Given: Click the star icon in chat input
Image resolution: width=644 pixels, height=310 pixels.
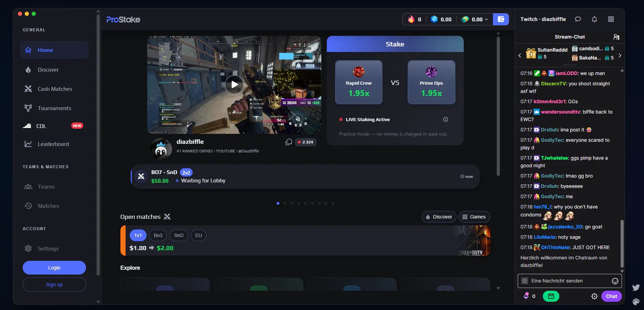Looking at the screenshot, I should (525, 281).
